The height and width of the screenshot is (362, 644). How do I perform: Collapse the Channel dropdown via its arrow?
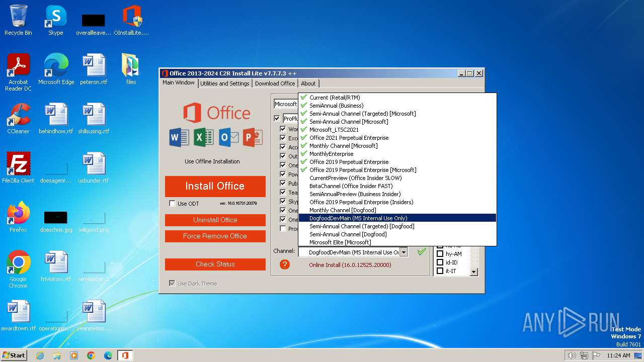(404, 252)
